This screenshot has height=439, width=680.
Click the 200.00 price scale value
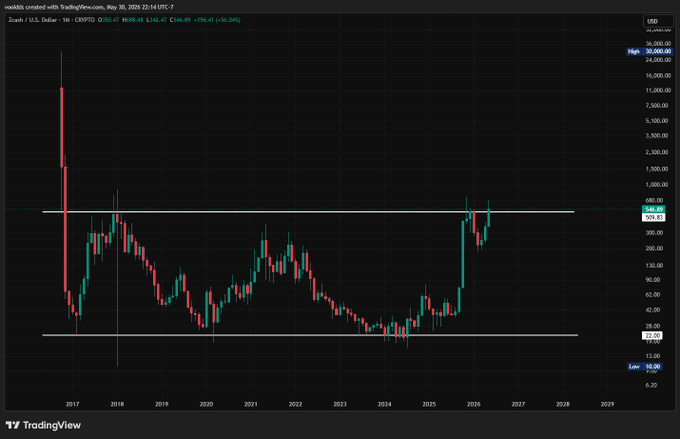654,249
